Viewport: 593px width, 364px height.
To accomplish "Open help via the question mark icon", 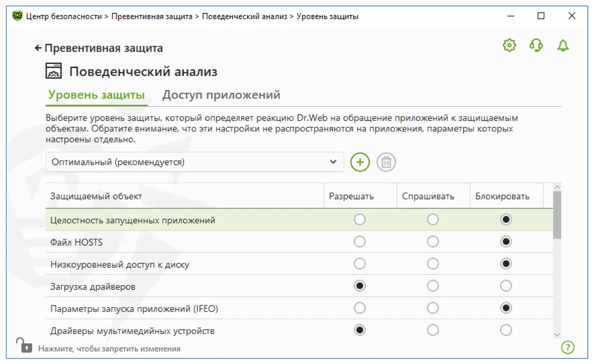I will [568, 347].
